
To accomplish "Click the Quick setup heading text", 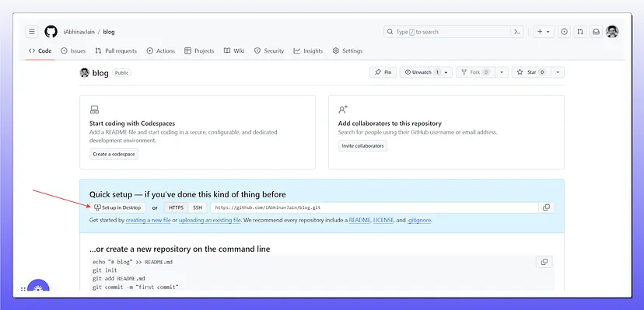I will coord(187,194).
